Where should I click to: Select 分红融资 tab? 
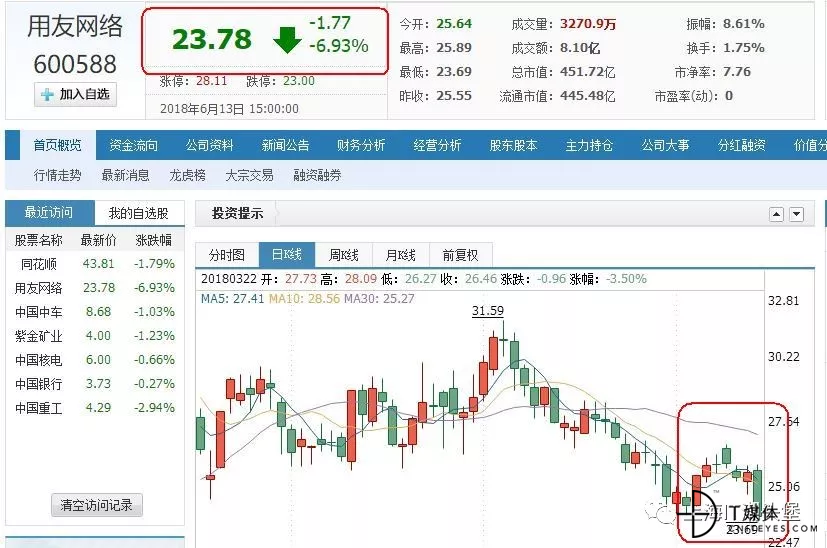point(741,145)
